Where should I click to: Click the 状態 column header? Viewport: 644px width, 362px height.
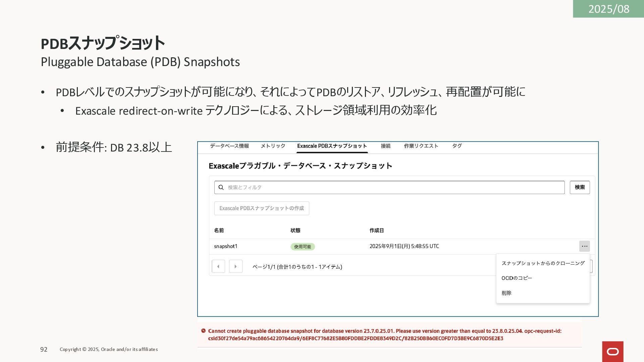point(296,230)
